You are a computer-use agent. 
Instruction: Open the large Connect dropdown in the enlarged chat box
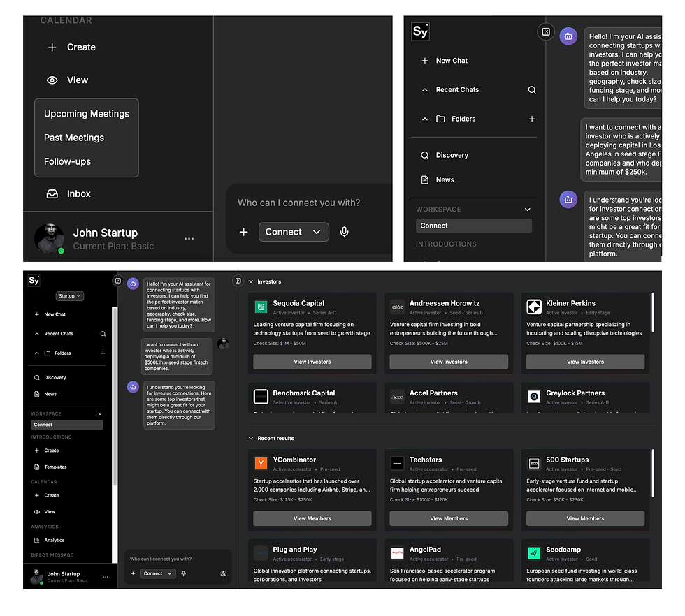click(294, 233)
